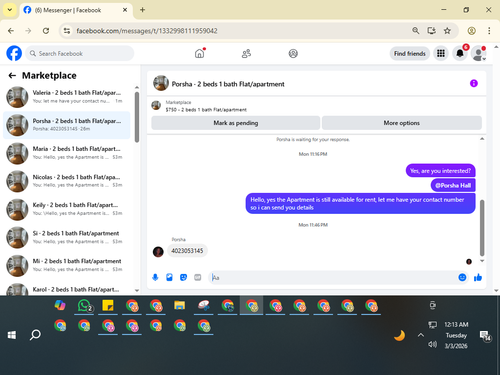Send a thumbs-up like
This screenshot has height=375, width=500.
pos(478,277)
